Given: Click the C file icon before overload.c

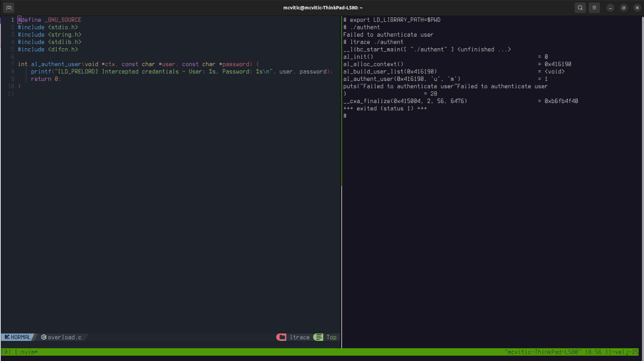Looking at the screenshot, I should tap(43, 337).
